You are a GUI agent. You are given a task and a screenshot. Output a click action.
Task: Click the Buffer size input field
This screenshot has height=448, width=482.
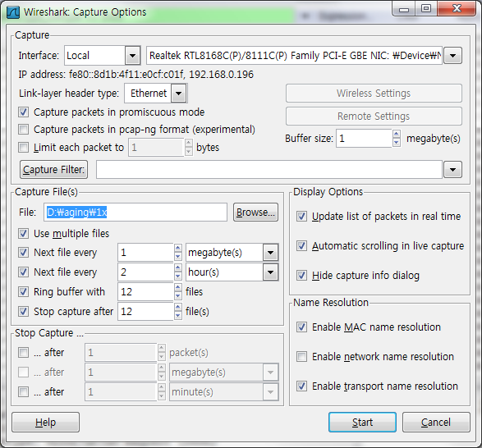point(364,139)
